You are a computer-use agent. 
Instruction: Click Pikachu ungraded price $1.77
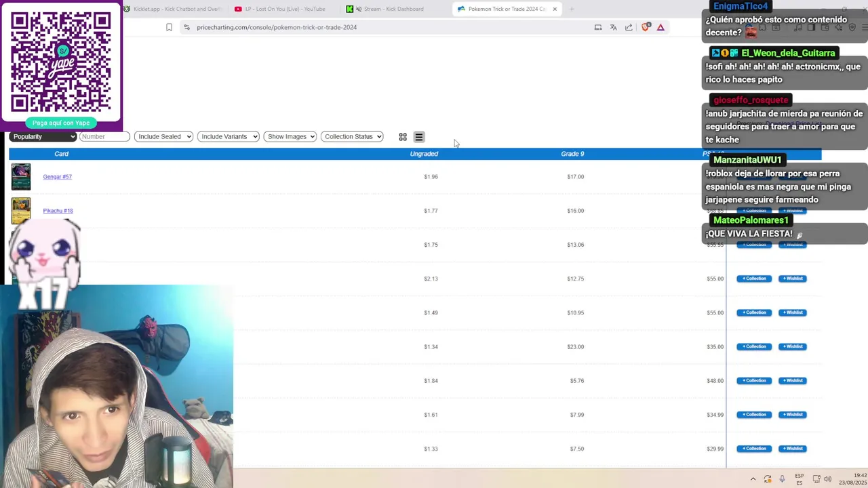tap(431, 211)
